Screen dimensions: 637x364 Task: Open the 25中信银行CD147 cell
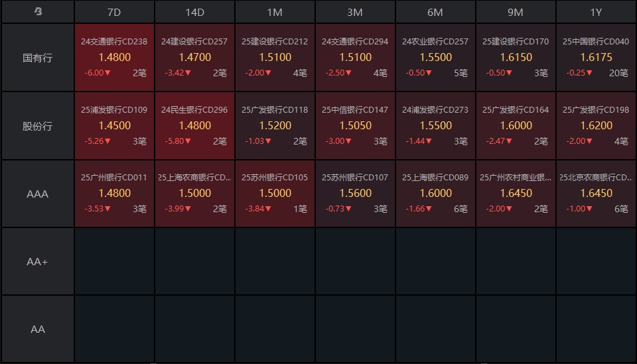point(355,125)
